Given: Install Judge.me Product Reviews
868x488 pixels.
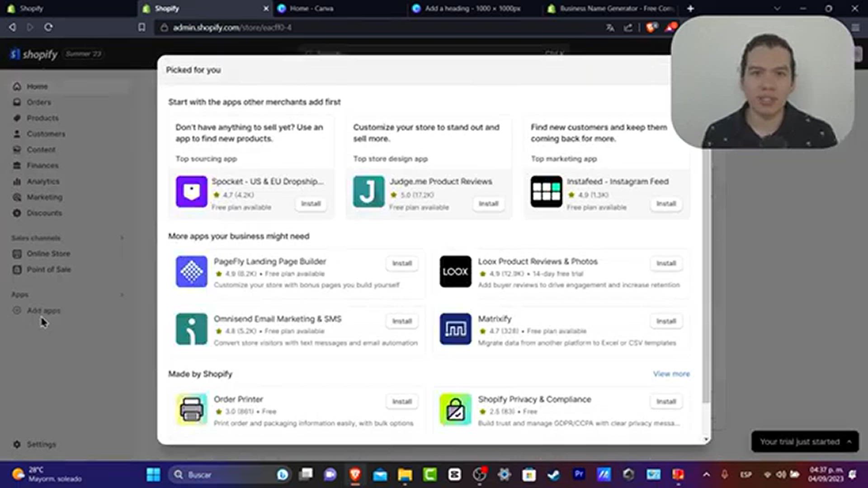Looking at the screenshot, I should coord(488,204).
